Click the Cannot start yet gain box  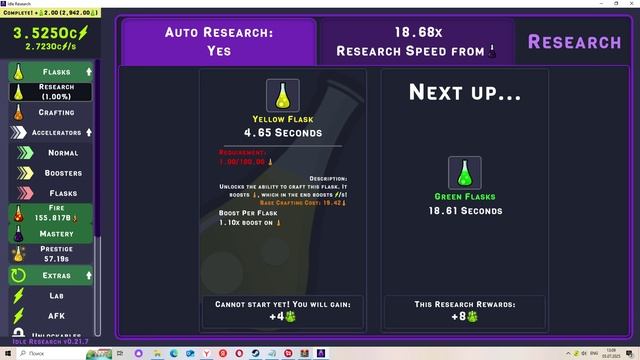click(282, 311)
